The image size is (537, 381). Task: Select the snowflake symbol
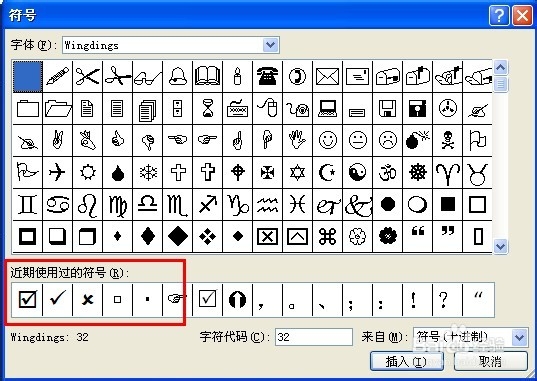[x=148, y=172]
